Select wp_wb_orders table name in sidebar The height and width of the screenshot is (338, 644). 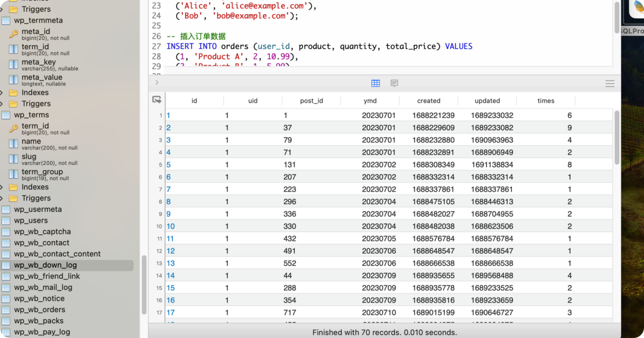tap(40, 310)
